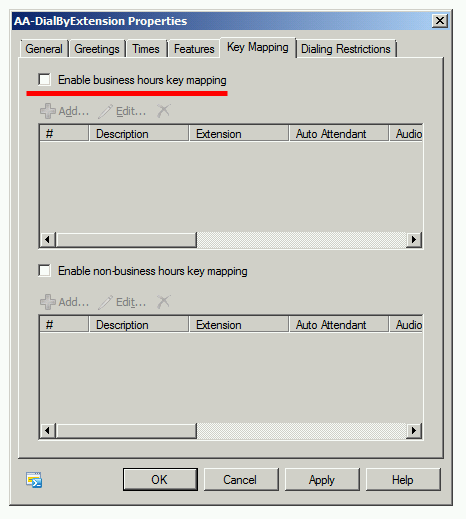466x519 pixels.
Task: Click the OK button
Action: (x=160, y=479)
